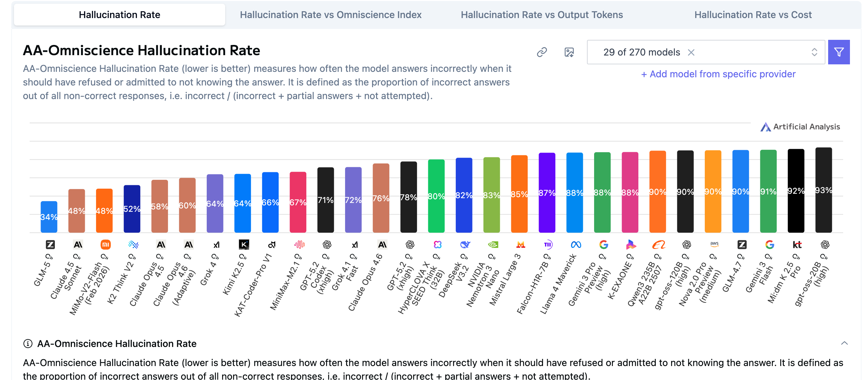Clear the 29 of 270 models selection
Image resolution: width=868 pixels, height=380 pixels.
pos(691,52)
